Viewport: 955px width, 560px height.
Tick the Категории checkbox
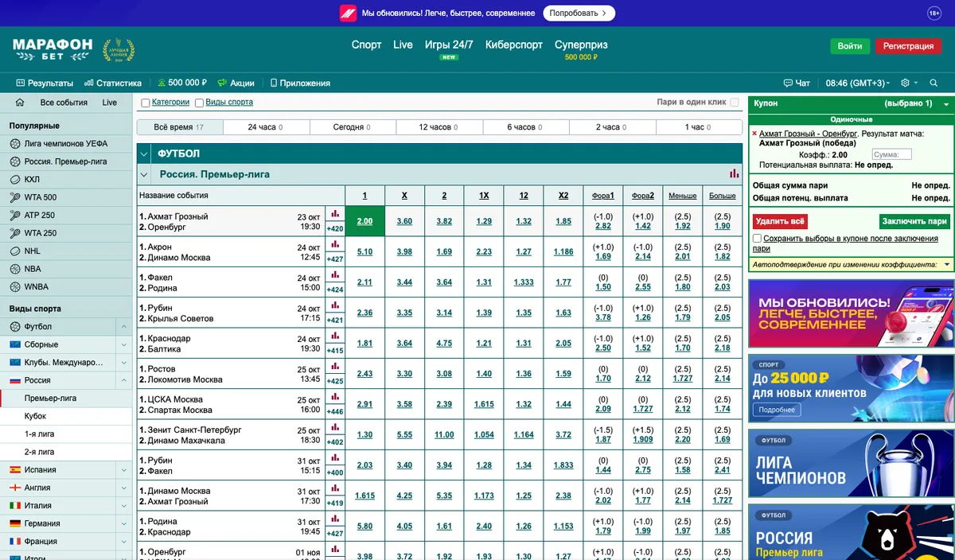coord(146,103)
